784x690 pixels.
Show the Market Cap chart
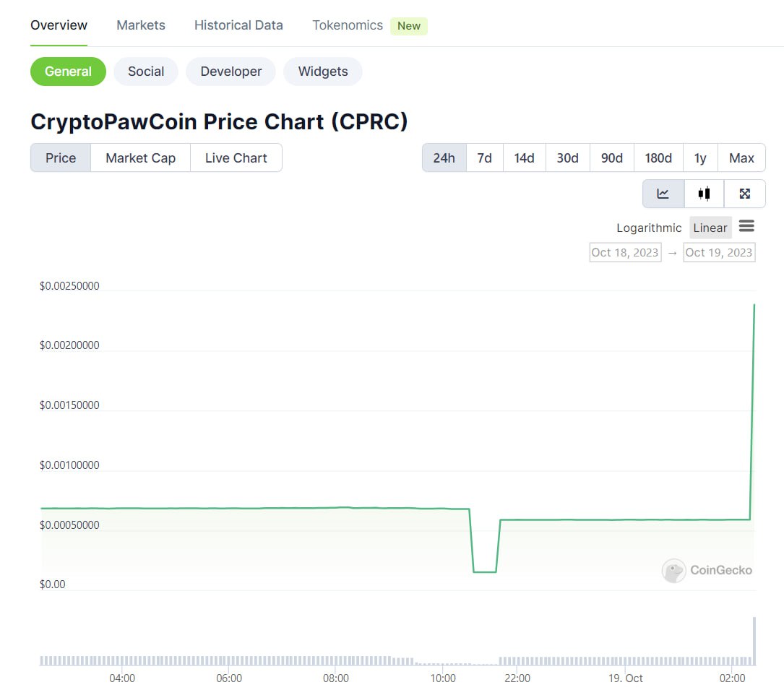pos(140,158)
